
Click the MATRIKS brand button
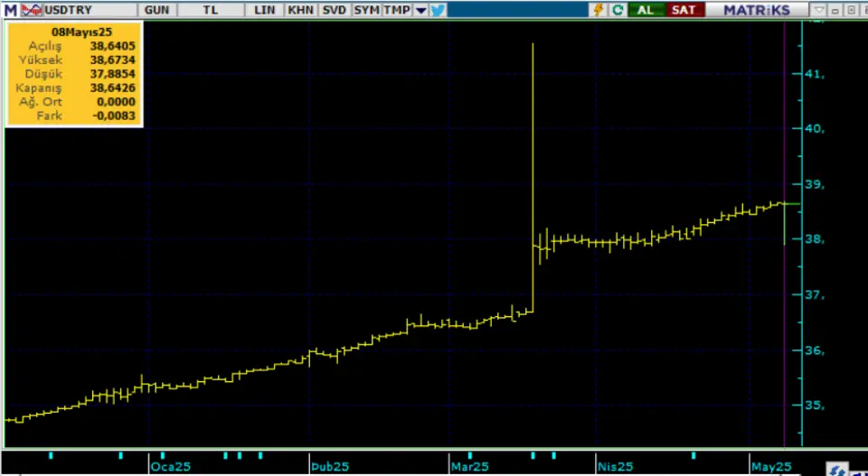pos(758,10)
